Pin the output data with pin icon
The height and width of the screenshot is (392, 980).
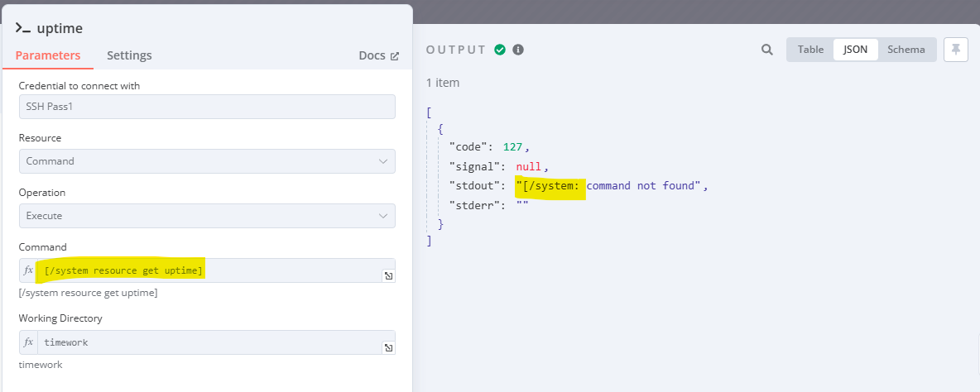[956, 50]
